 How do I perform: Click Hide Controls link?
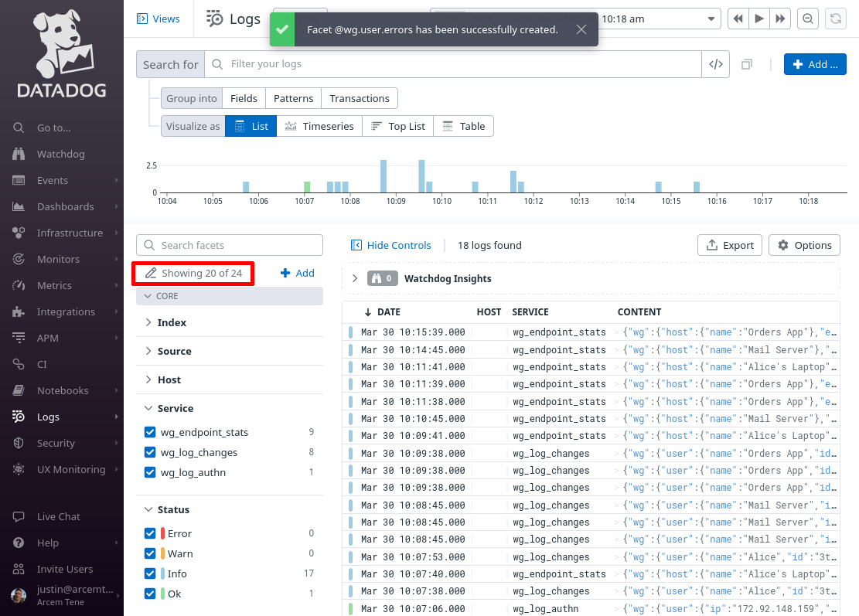coord(390,245)
